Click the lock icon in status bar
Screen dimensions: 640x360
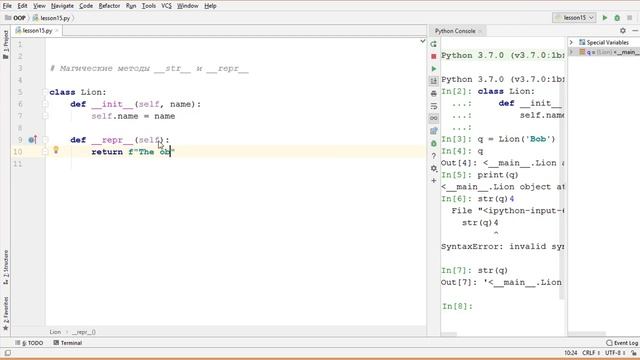[634, 353]
